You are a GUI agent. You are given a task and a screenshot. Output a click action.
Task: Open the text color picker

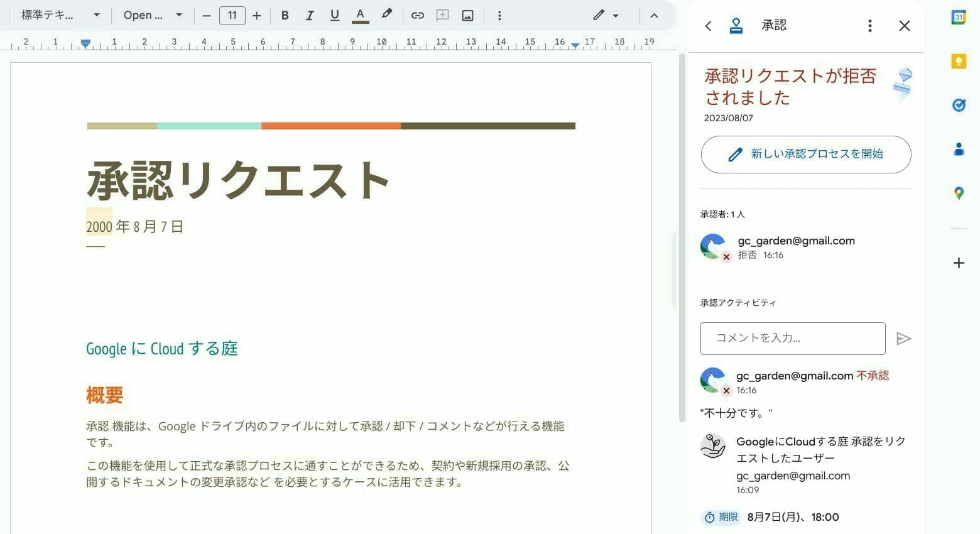tap(360, 16)
